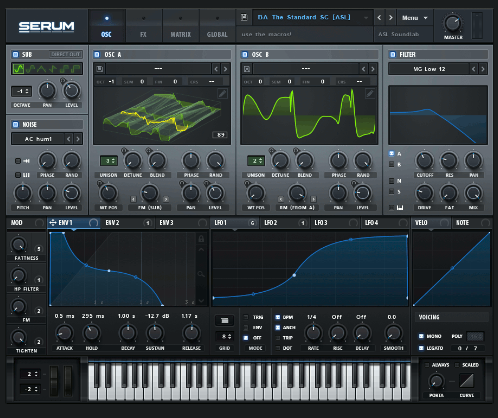Click the MASTER volume knob
This screenshot has height=418, width=498.
453,23
